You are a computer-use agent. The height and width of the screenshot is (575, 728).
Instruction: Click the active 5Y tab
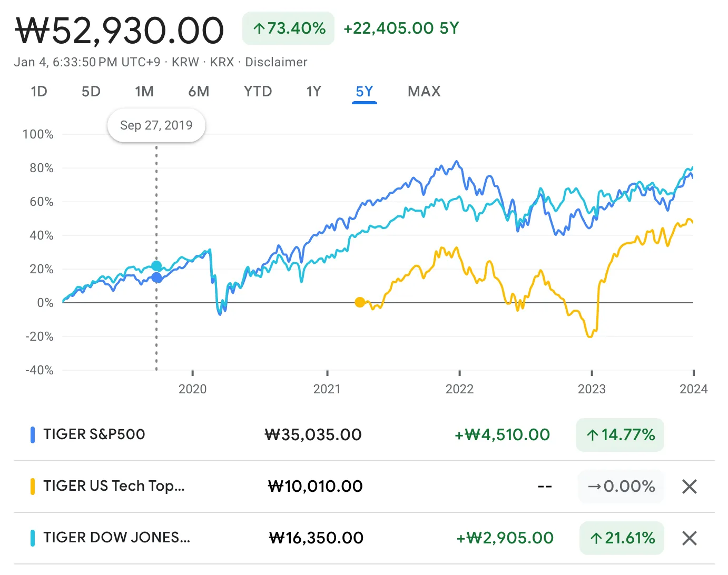tap(364, 92)
